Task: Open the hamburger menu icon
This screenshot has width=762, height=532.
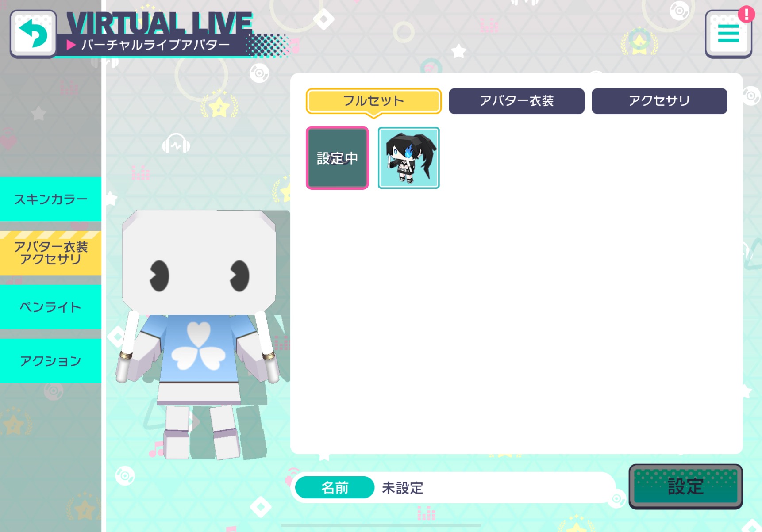Action: tap(728, 34)
